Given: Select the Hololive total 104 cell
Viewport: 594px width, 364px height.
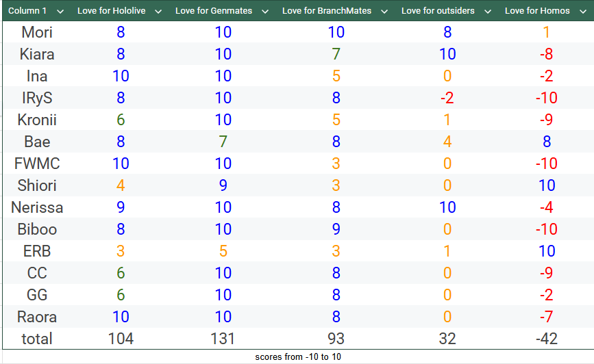Looking at the screenshot, I should 121,339.
